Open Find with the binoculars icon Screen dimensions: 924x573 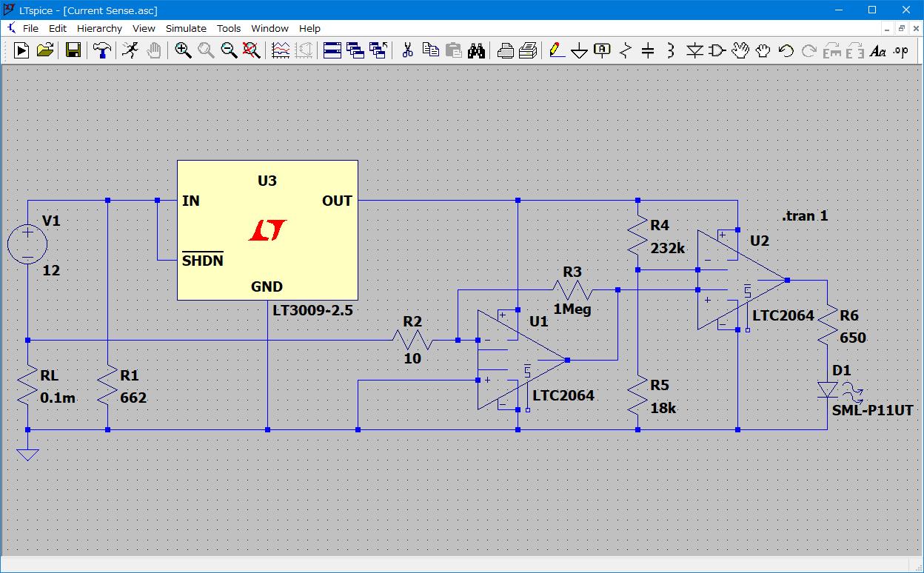click(x=476, y=50)
